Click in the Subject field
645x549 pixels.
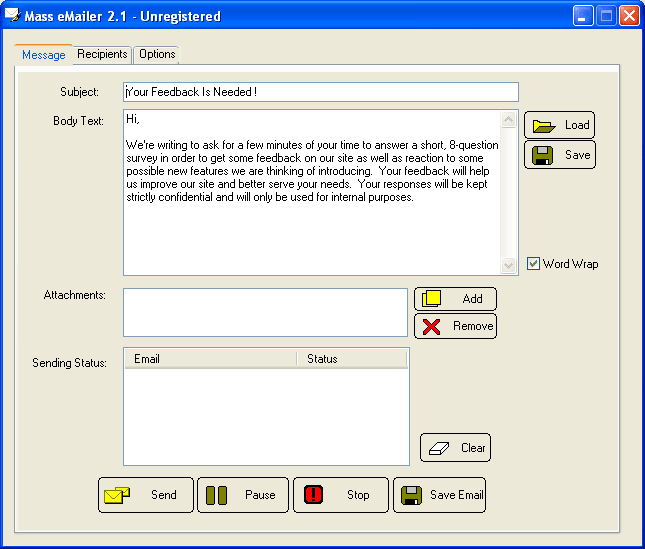(321, 92)
